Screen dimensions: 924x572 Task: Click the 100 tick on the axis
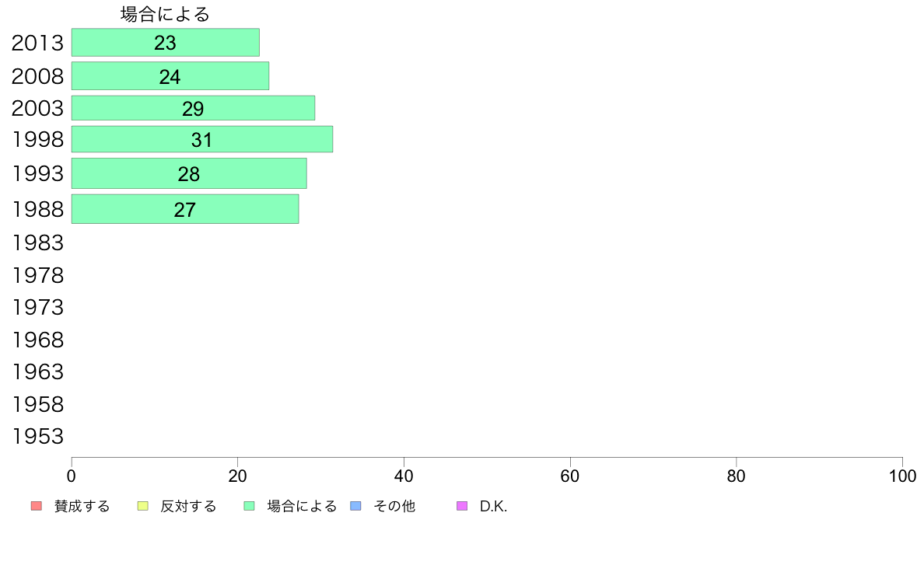(x=902, y=476)
